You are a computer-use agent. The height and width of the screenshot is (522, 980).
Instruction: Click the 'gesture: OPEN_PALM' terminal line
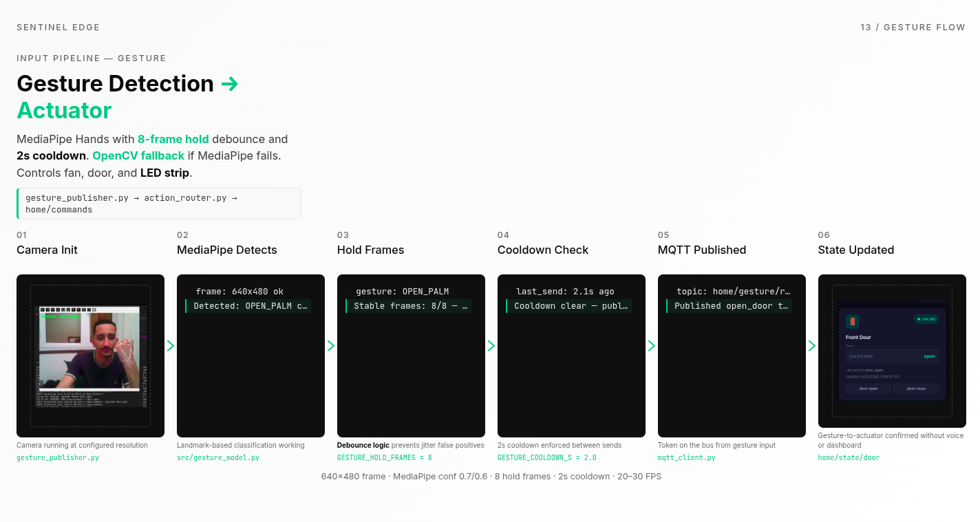coord(402,292)
